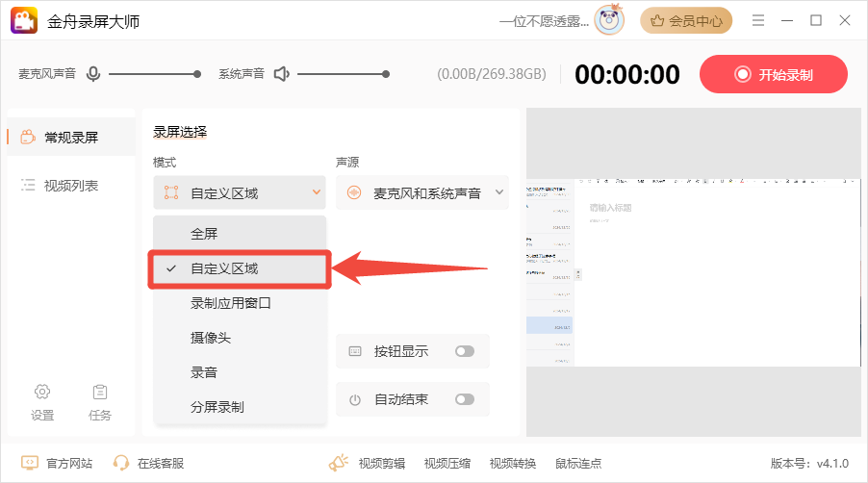Click the 官方网站 monitor icon
The width and height of the screenshot is (868, 483).
(x=29, y=463)
